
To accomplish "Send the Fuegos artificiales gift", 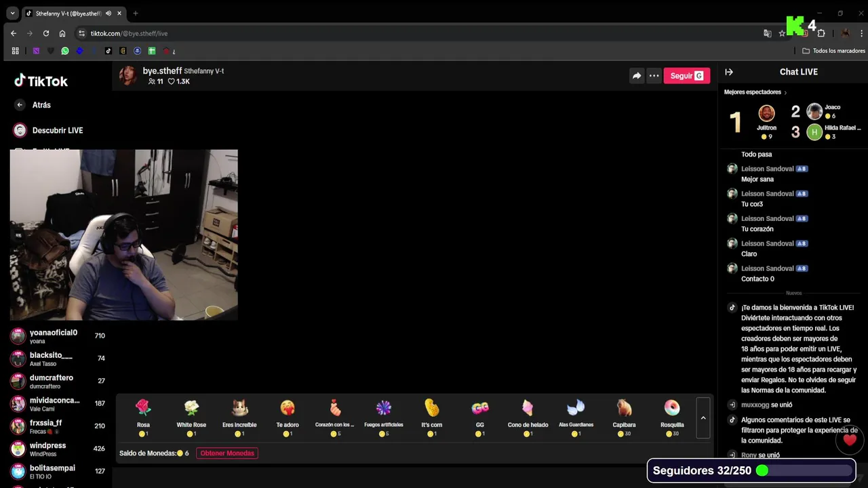I will pos(384,418).
